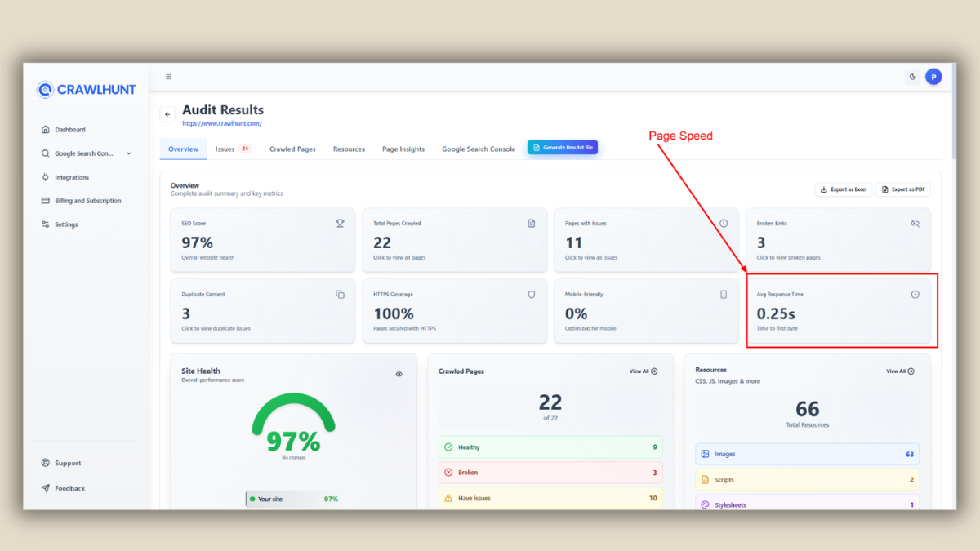Screen dimensions: 980x551
Task: Click the Have issues warning icon
Action: click(x=448, y=498)
